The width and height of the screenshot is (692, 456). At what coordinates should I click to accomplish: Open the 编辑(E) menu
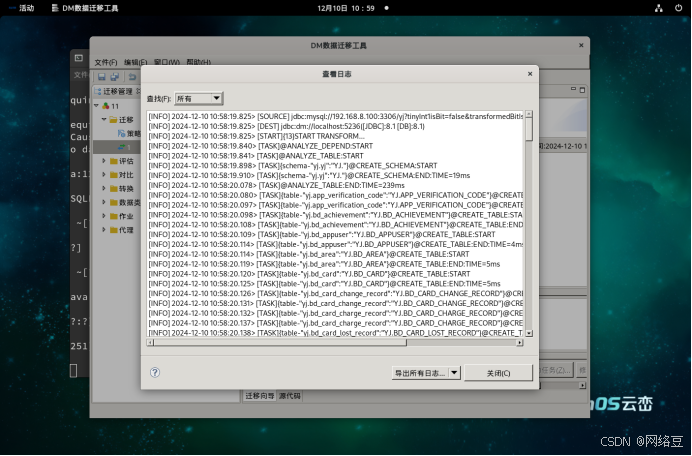pos(135,62)
